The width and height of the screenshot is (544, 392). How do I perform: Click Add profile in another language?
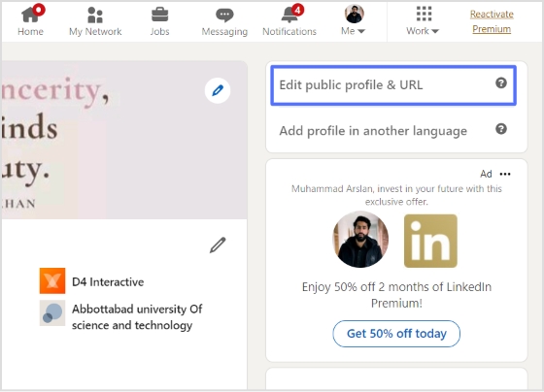click(373, 131)
